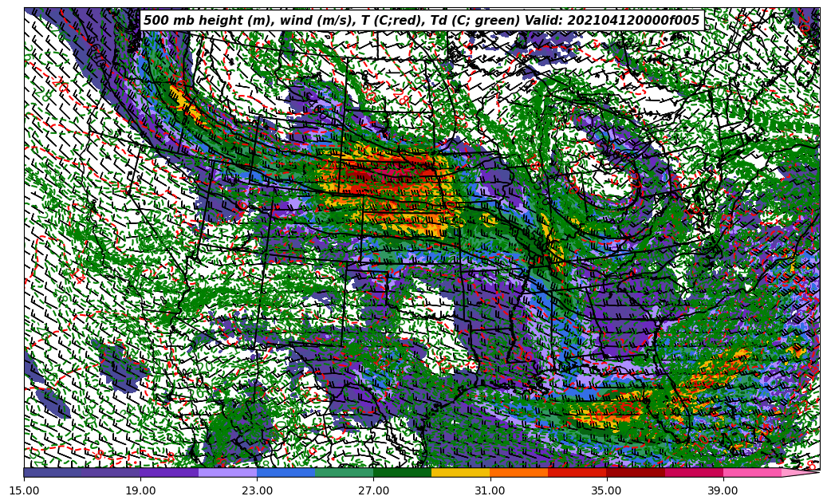Click the 27.00 colorbar tick label
The image size is (827, 504).
tap(373, 490)
